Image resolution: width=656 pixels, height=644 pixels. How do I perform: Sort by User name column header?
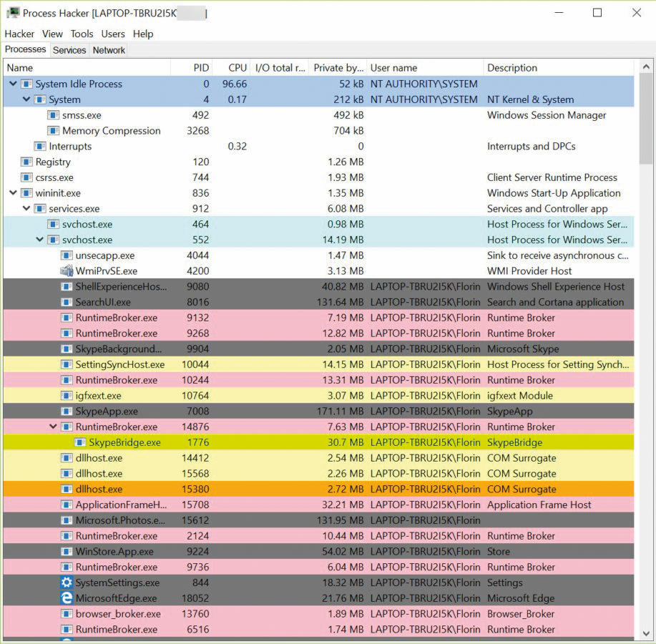[426, 68]
